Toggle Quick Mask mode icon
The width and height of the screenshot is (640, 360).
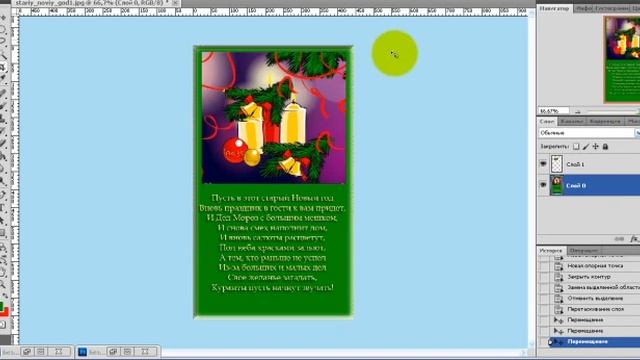tap(3, 325)
